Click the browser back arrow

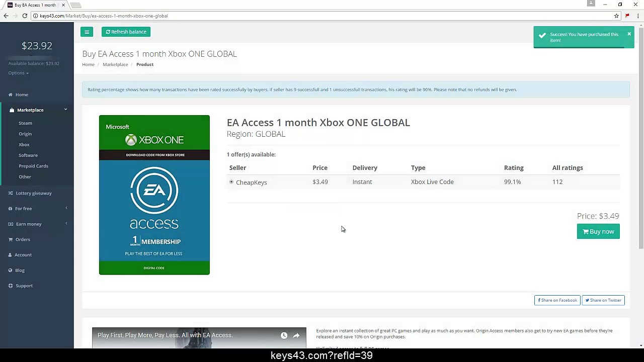(6, 16)
